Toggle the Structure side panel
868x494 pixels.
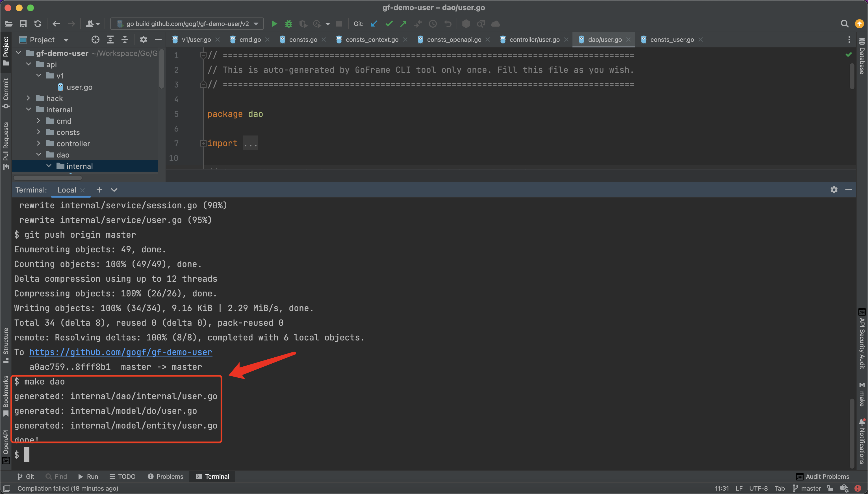(x=6, y=345)
